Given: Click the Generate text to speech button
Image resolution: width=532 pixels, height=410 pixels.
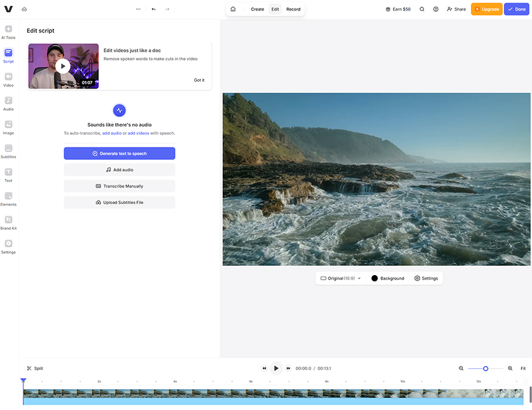Looking at the screenshot, I should (119, 153).
